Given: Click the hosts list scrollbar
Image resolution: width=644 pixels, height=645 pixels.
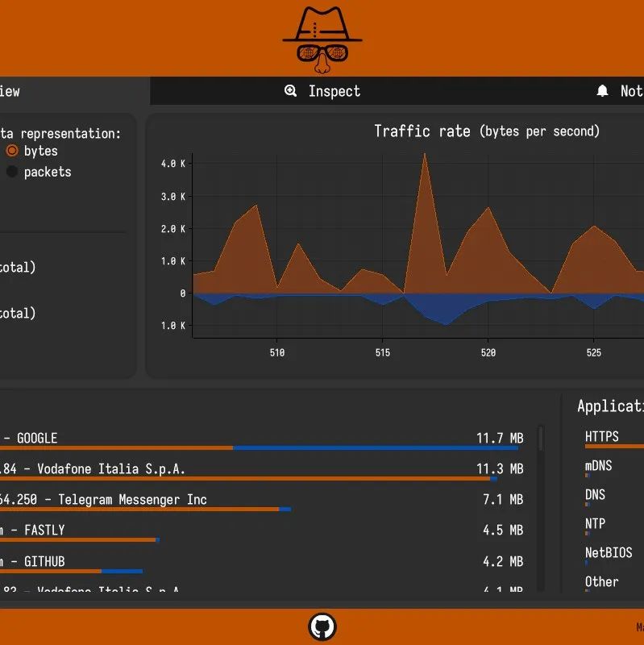Looking at the screenshot, I should coord(540,439).
